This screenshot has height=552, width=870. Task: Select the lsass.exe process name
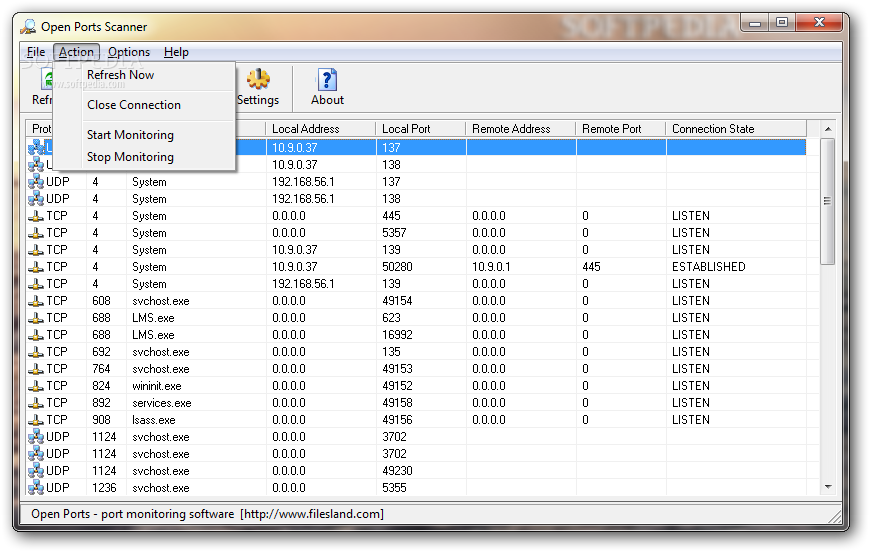pyautogui.click(x=154, y=420)
